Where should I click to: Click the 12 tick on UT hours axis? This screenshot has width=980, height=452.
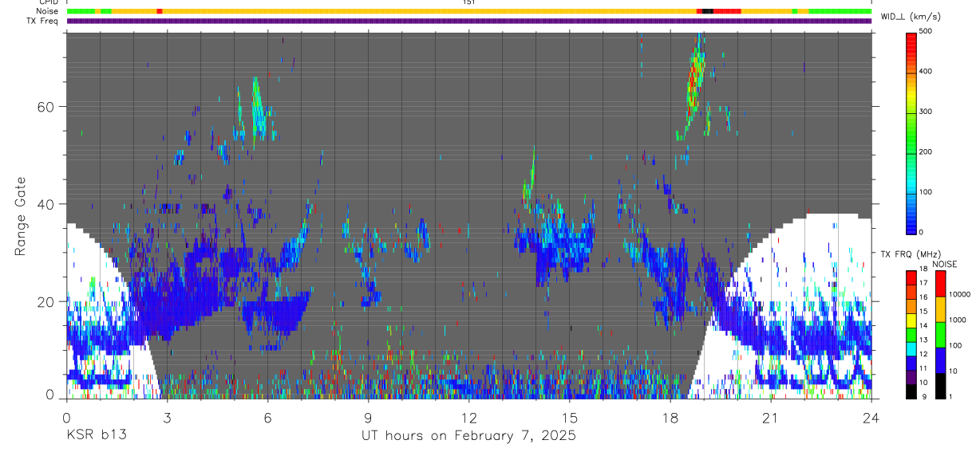[469, 417]
